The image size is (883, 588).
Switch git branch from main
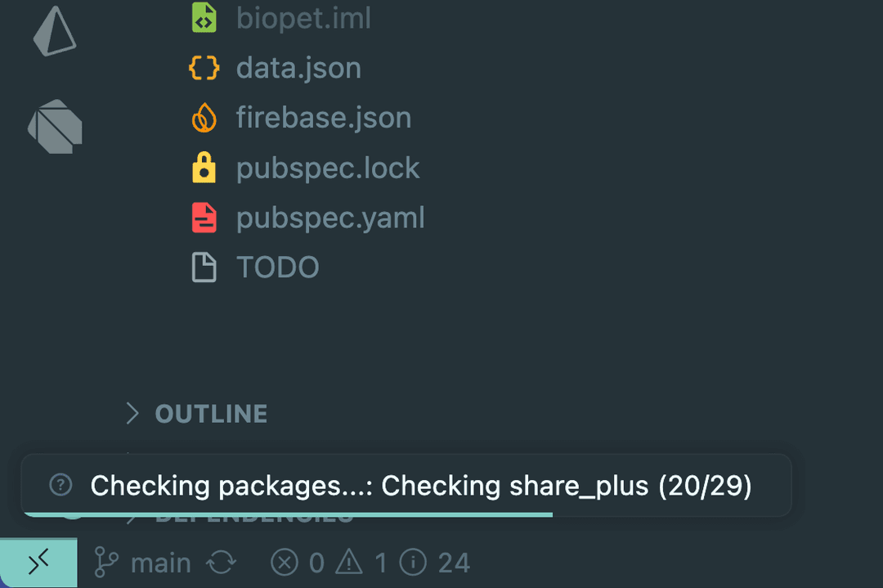click(144, 563)
